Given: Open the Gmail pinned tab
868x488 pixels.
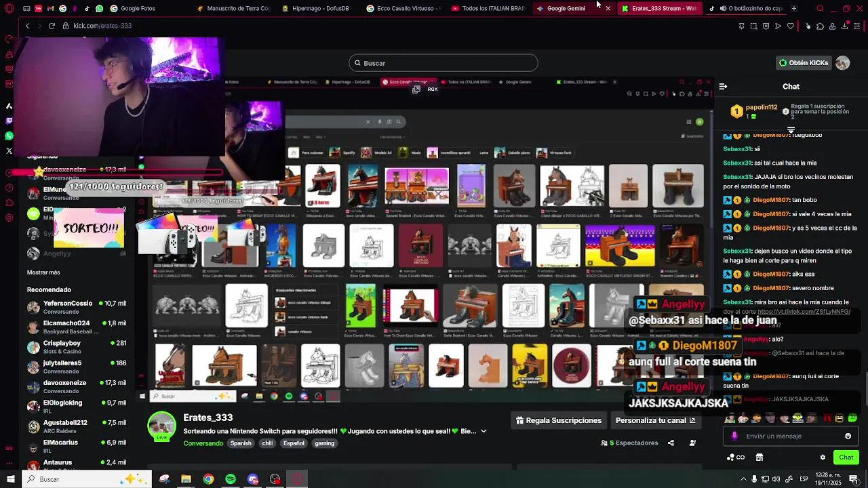Looking at the screenshot, I should tap(51, 8).
